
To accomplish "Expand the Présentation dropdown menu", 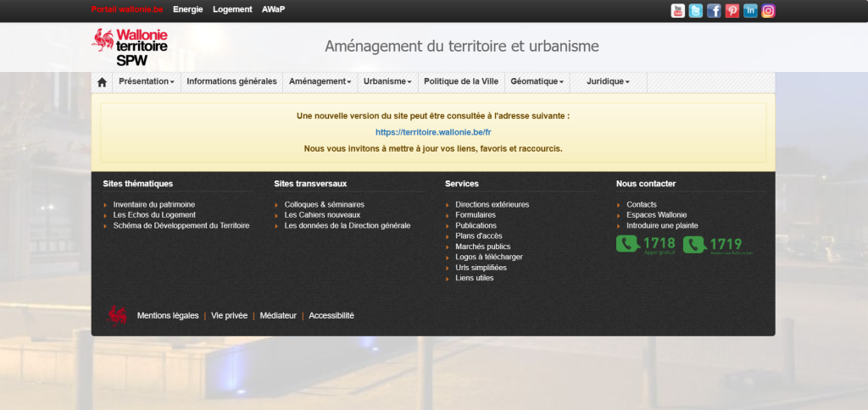I will pos(147,82).
